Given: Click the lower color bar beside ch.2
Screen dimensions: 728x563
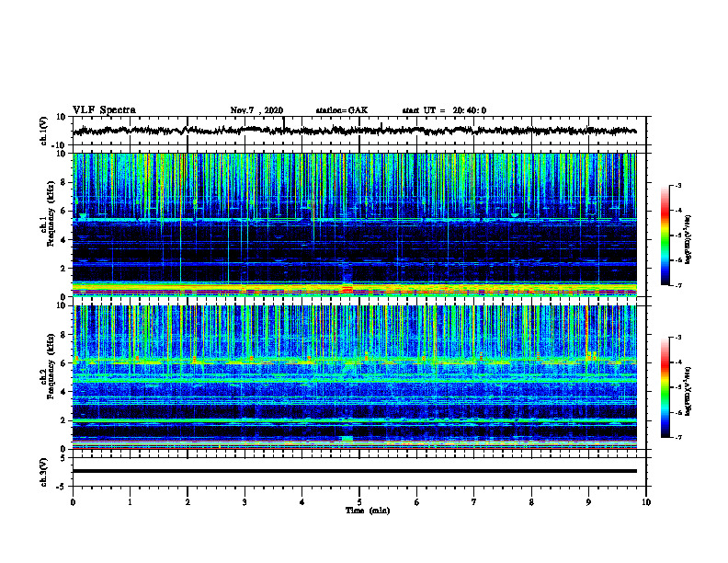Looking at the screenshot, I should tap(665, 387).
